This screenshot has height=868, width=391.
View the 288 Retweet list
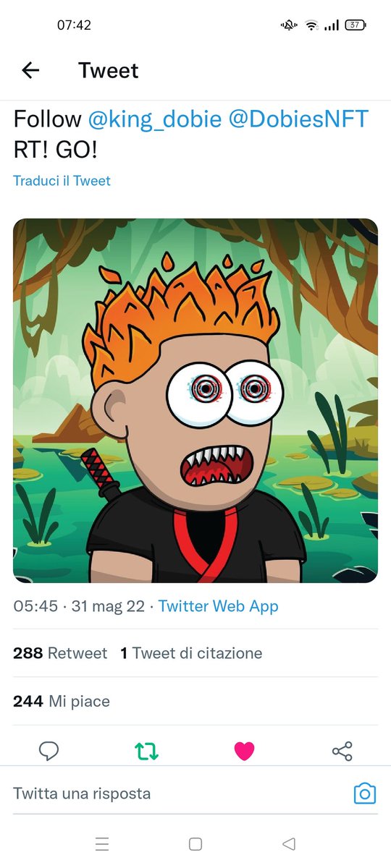pyautogui.click(x=60, y=653)
